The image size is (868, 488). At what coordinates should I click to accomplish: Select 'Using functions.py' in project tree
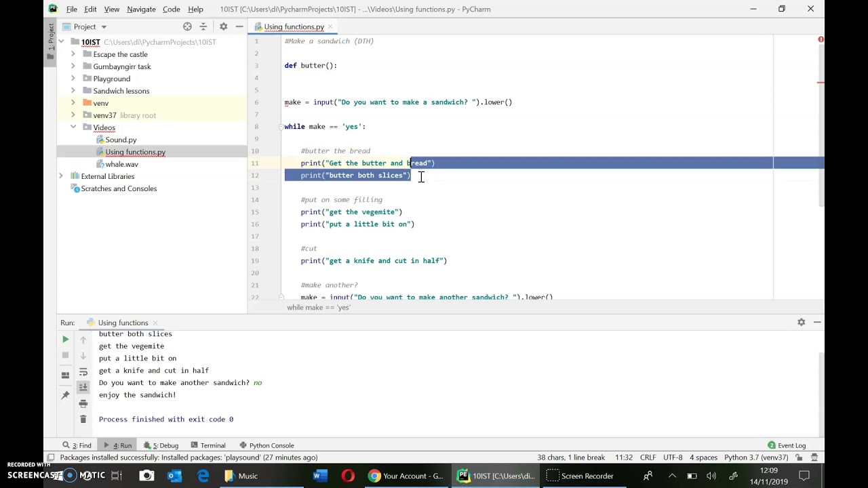coord(135,152)
